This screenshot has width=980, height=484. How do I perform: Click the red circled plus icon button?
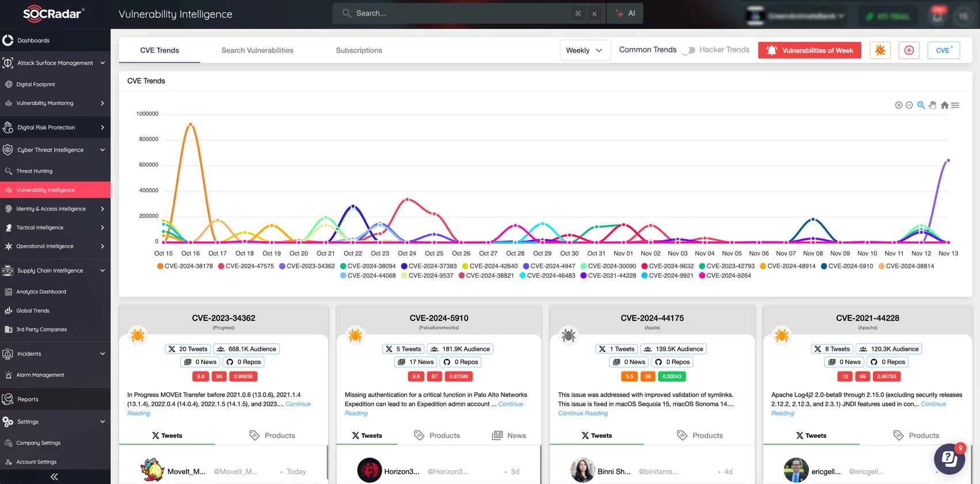click(909, 50)
